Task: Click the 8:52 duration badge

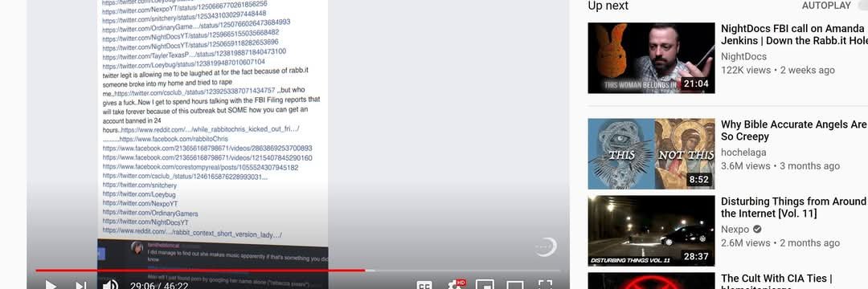Action: pos(698,180)
